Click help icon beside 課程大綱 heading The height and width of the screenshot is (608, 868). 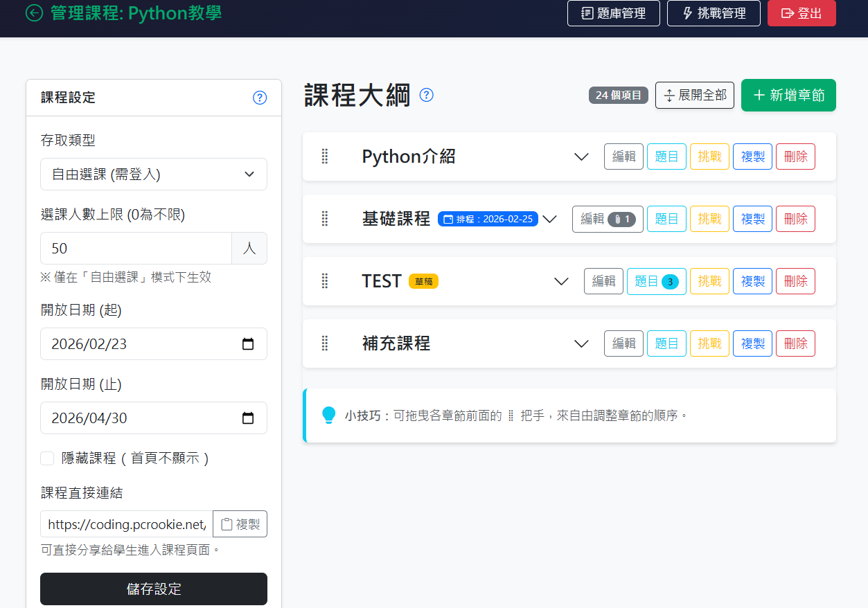pos(427,96)
